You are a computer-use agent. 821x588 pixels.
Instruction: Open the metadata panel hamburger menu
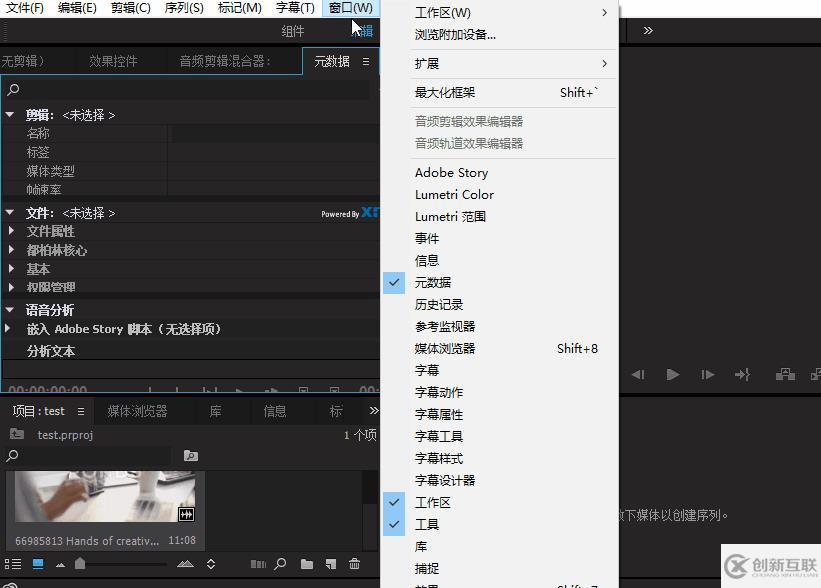(366, 62)
